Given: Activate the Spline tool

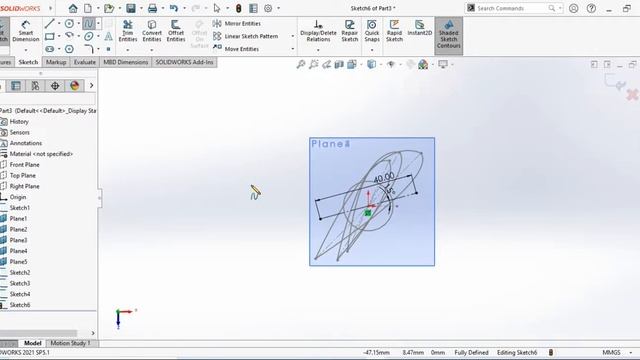Looking at the screenshot, I should (x=89, y=24).
